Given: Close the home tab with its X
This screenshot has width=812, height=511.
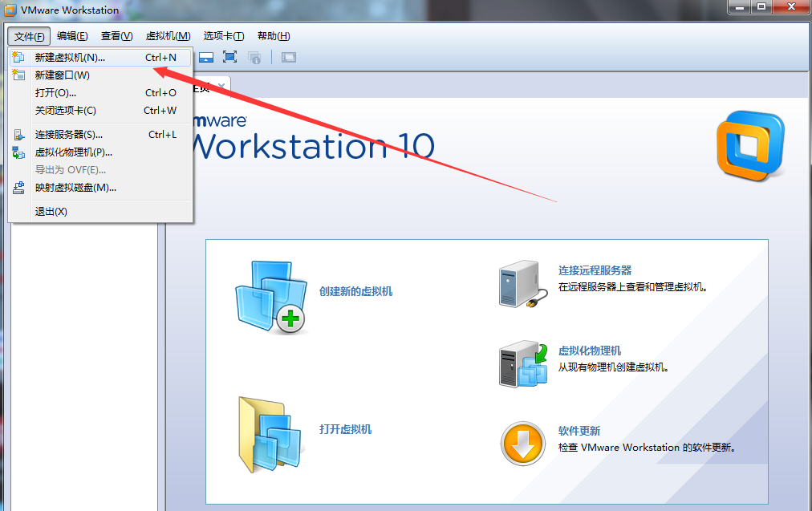Looking at the screenshot, I should point(221,85).
